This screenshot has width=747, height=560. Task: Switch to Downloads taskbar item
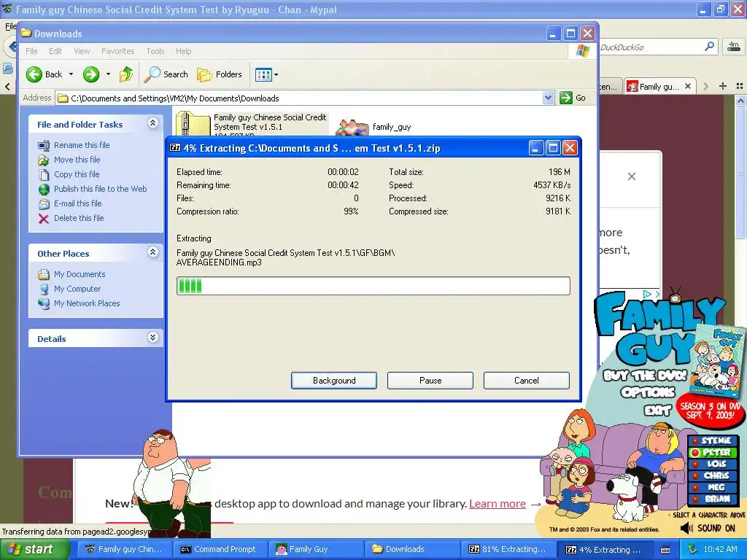click(x=411, y=550)
